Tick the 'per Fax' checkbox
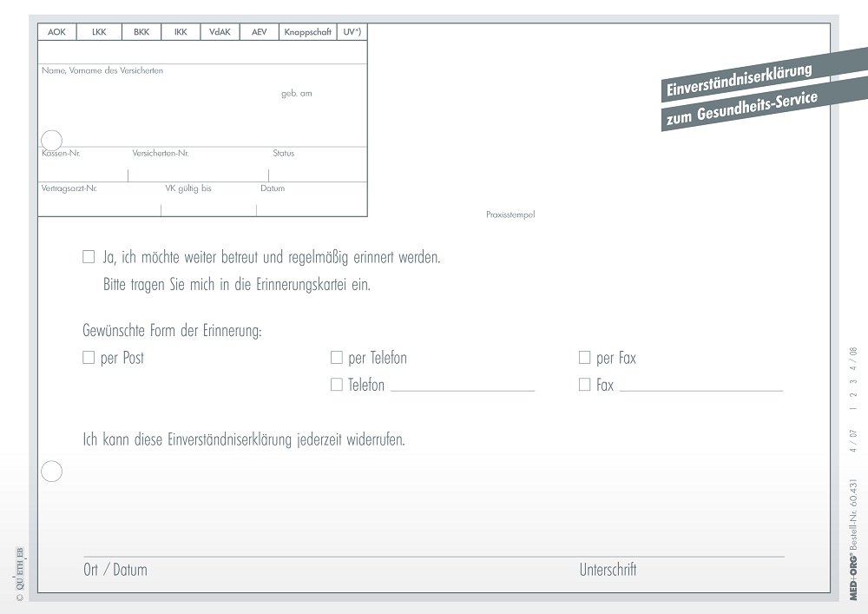Screen dimensions: 868x614 coord(584,358)
